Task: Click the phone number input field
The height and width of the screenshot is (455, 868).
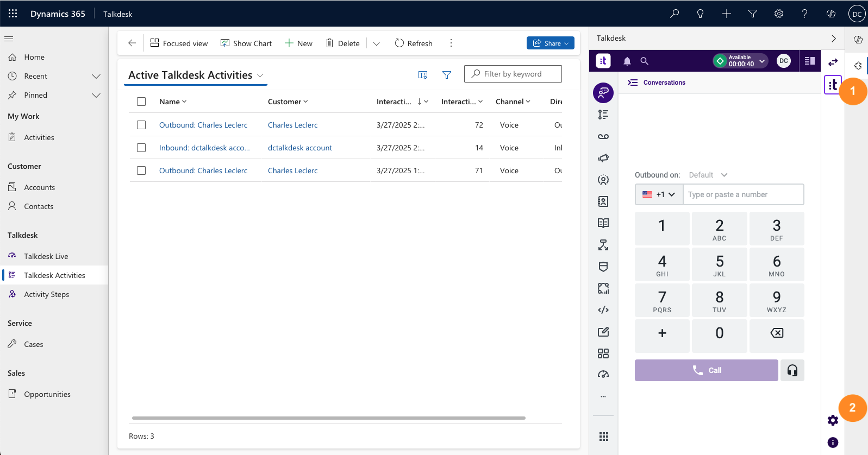Action: point(743,194)
